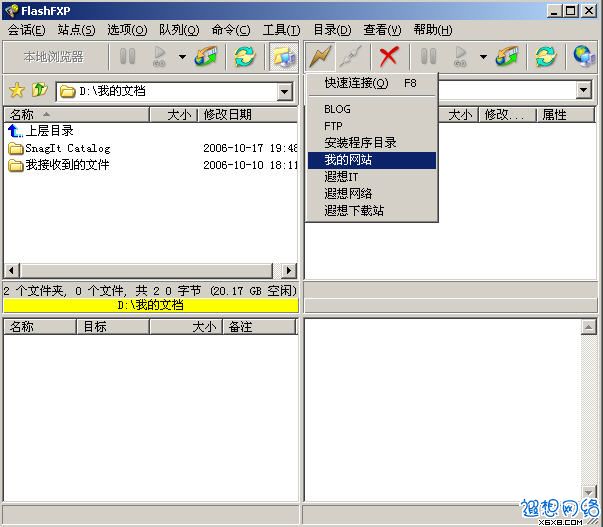Screen dimensions: 603x527
Task: Click queue pane 名称 column header
Action: 40,327
